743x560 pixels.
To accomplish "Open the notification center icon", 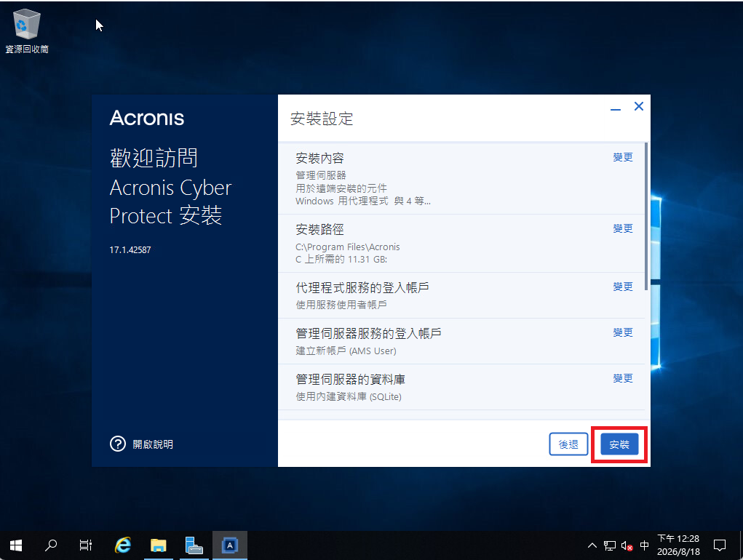I will point(719,545).
